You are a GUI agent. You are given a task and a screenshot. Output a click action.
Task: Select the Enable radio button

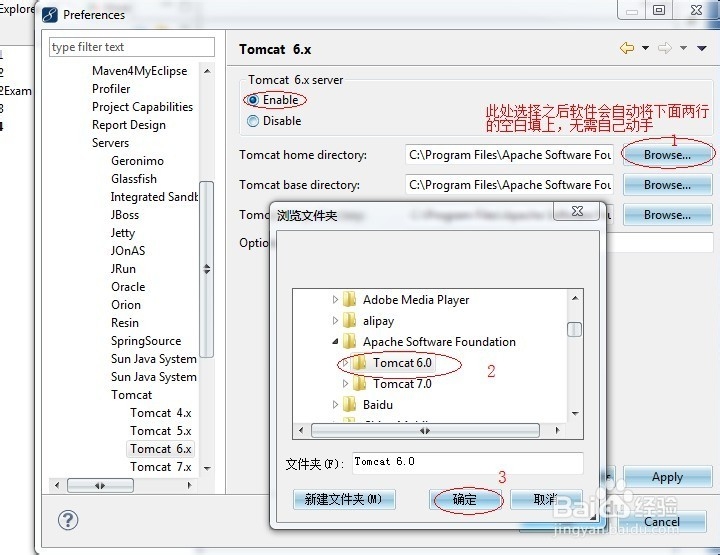point(253,100)
